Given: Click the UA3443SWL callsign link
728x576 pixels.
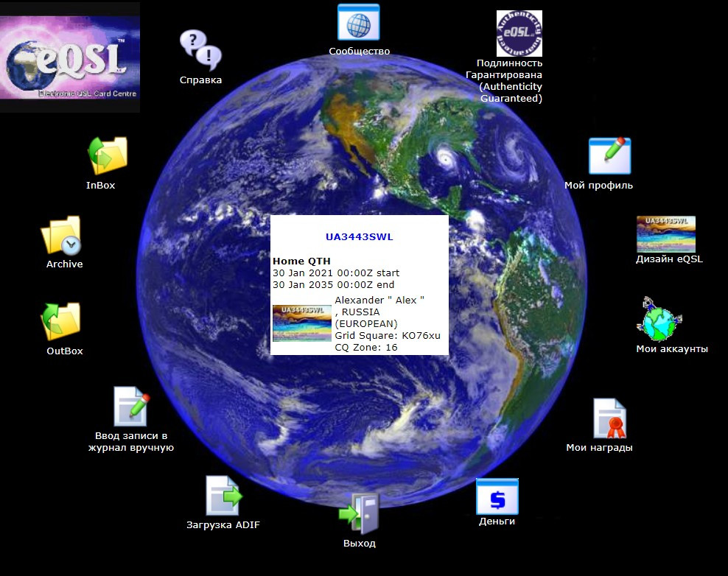Looking at the screenshot, I should pyautogui.click(x=359, y=237).
